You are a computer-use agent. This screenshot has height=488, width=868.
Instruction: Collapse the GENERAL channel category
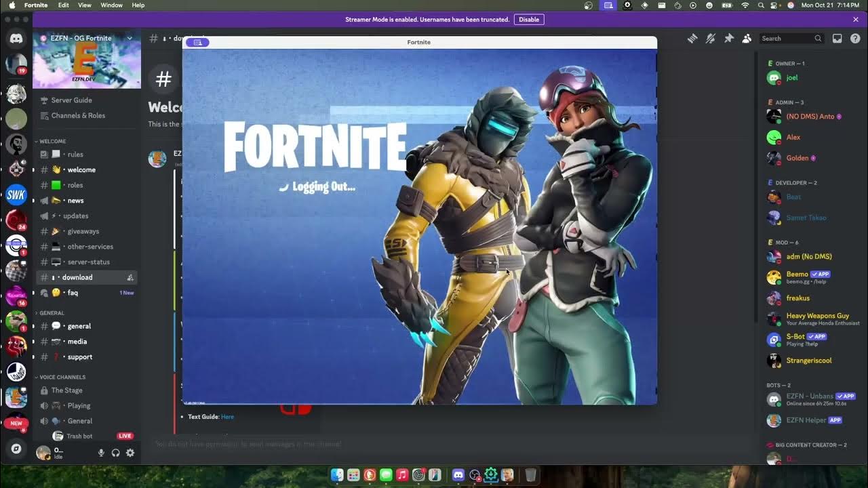click(52, 313)
